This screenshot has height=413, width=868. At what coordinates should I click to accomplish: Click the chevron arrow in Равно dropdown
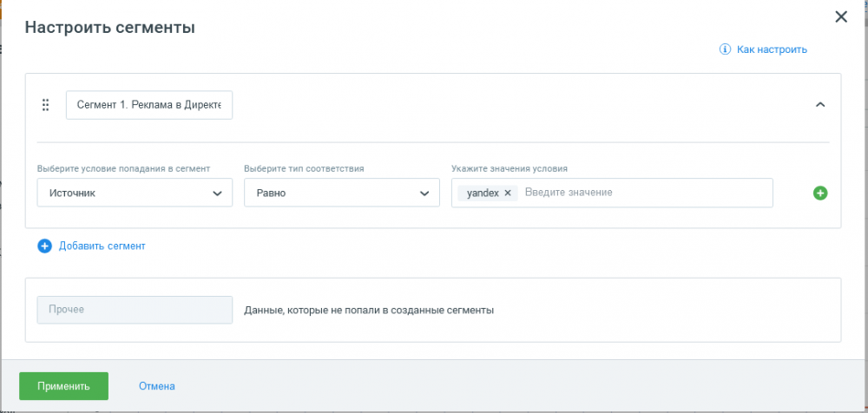tap(424, 193)
